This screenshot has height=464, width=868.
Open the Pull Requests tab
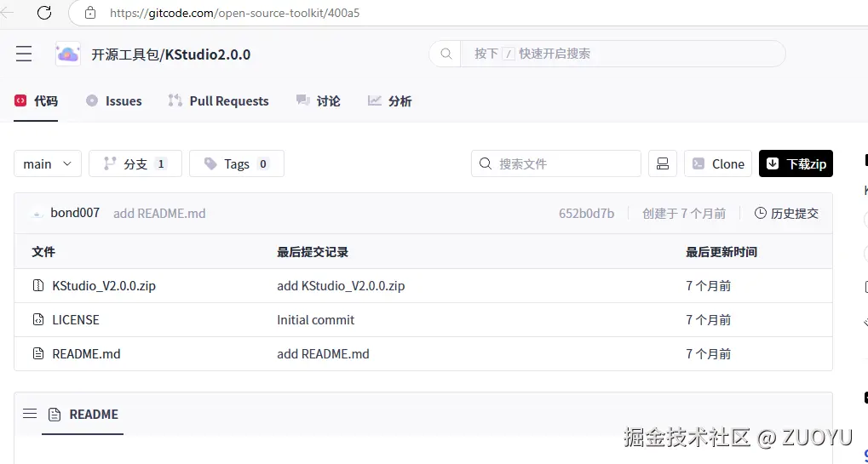click(x=219, y=101)
